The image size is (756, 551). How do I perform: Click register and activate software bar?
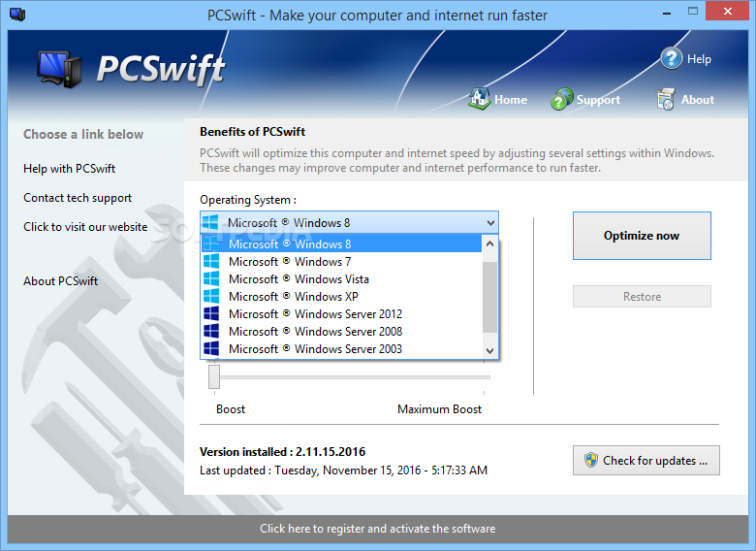(x=378, y=529)
